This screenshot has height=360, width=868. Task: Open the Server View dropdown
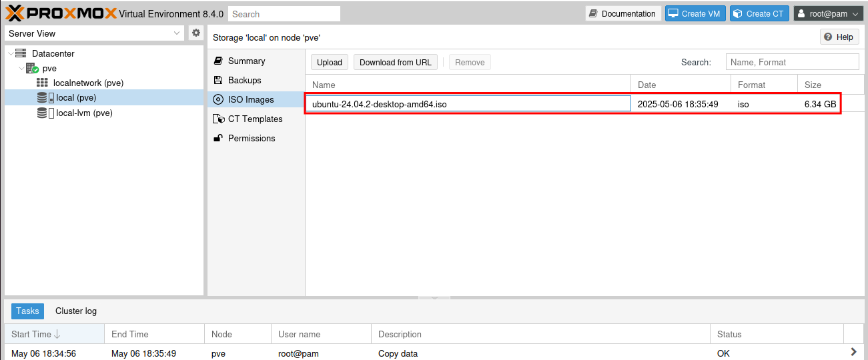pos(177,33)
